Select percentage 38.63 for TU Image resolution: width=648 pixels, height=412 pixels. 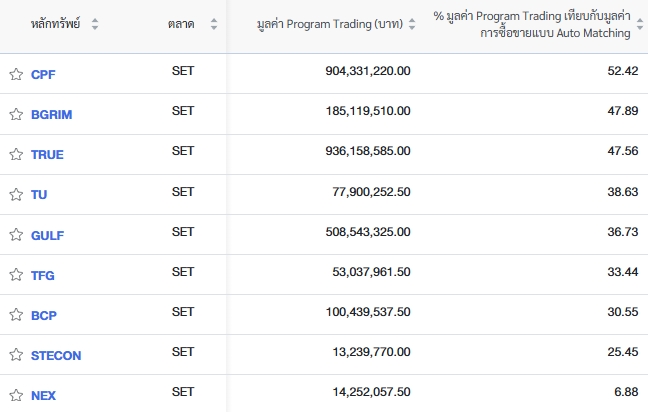(x=623, y=192)
